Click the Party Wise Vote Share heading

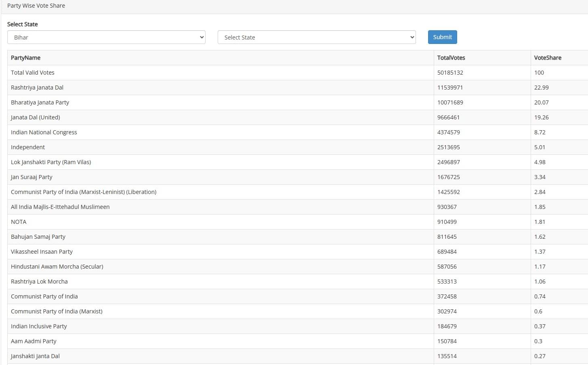36,6
